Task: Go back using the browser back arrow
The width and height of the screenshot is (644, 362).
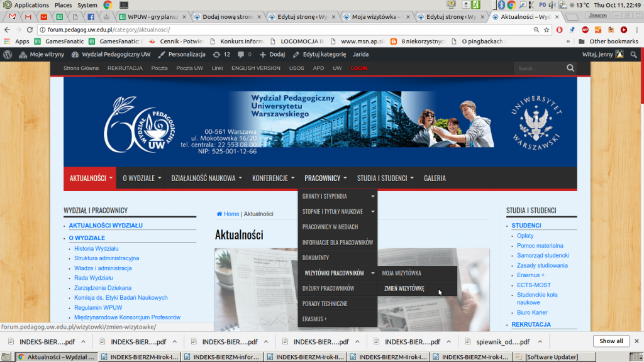Action: coord(7,30)
